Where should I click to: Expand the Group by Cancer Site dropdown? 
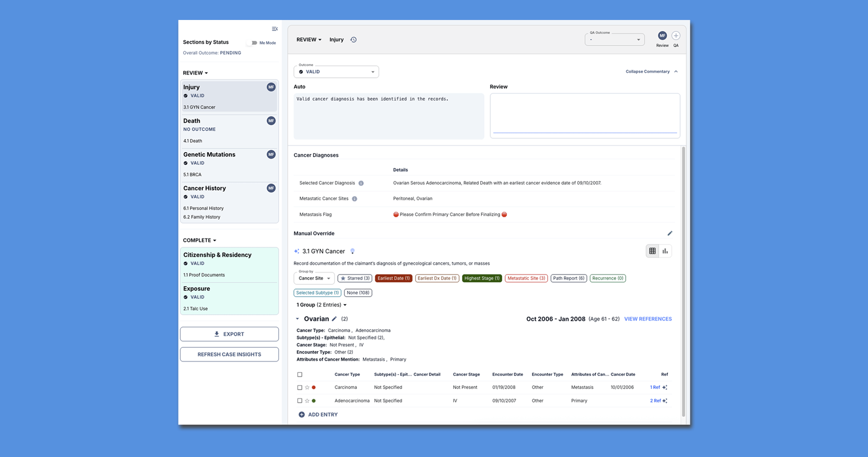tap(314, 278)
